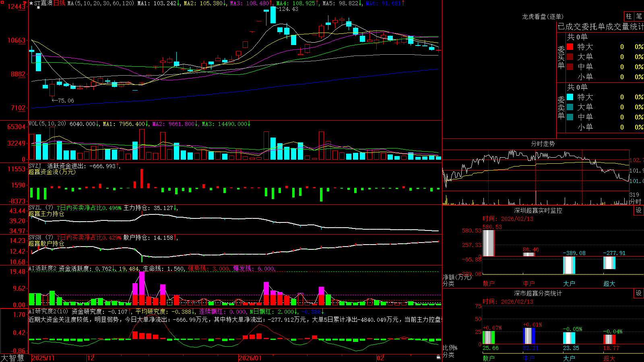644x362 pixels.
Task: Click the 中户 bar labeled 86.46
Action: pyautogui.click(x=529, y=254)
